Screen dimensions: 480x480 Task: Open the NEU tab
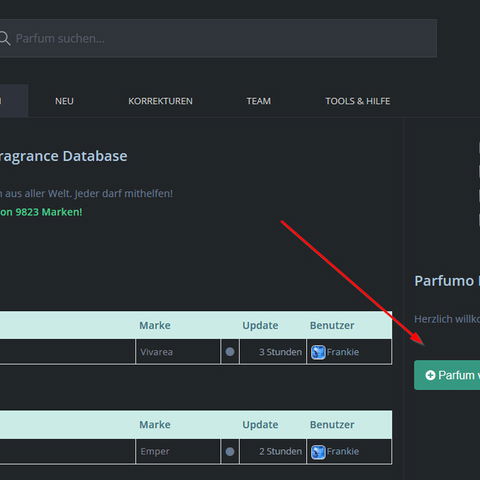(64, 101)
